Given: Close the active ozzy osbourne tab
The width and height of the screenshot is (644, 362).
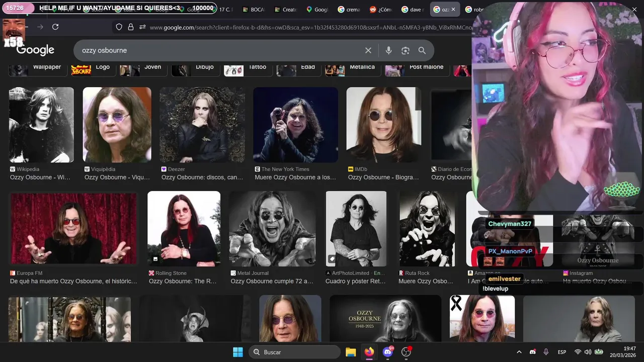Looking at the screenshot, I should coord(453,9).
